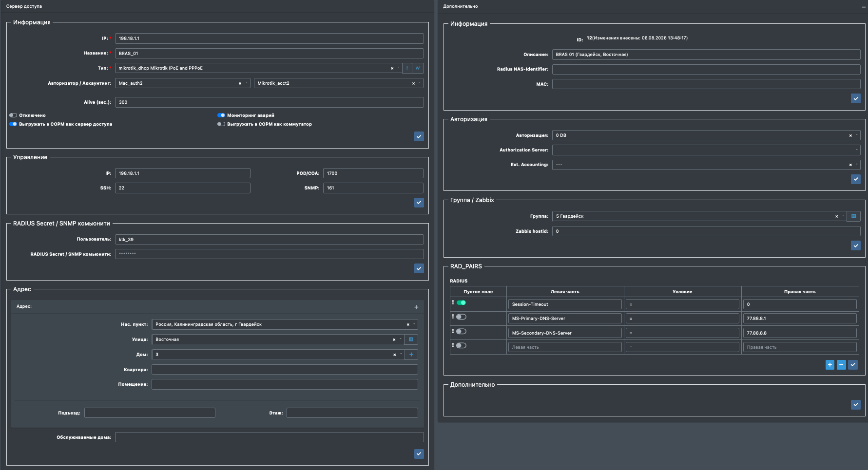Toggle empty-field switch for MS-Secondary-DNS-Server row

click(x=461, y=331)
